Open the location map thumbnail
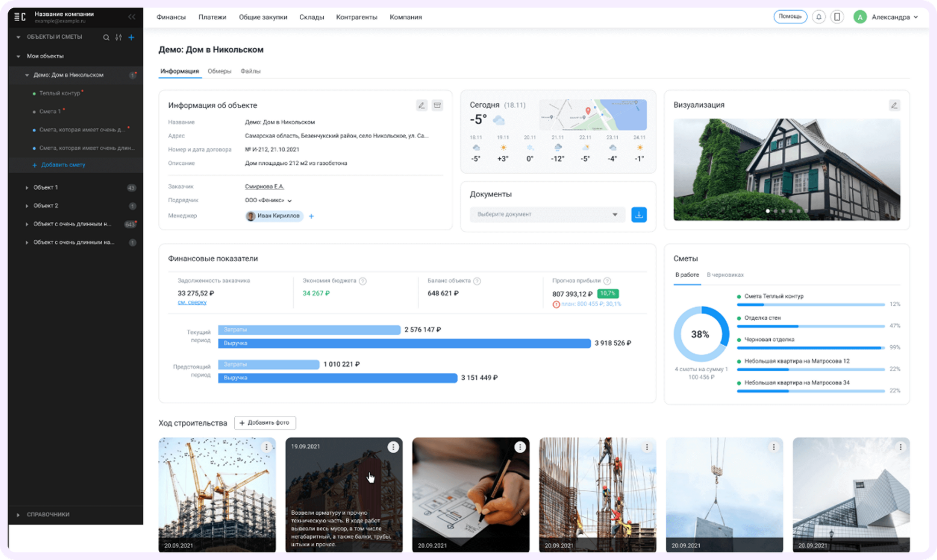This screenshot has height=560, width=937. click(593, 115)
